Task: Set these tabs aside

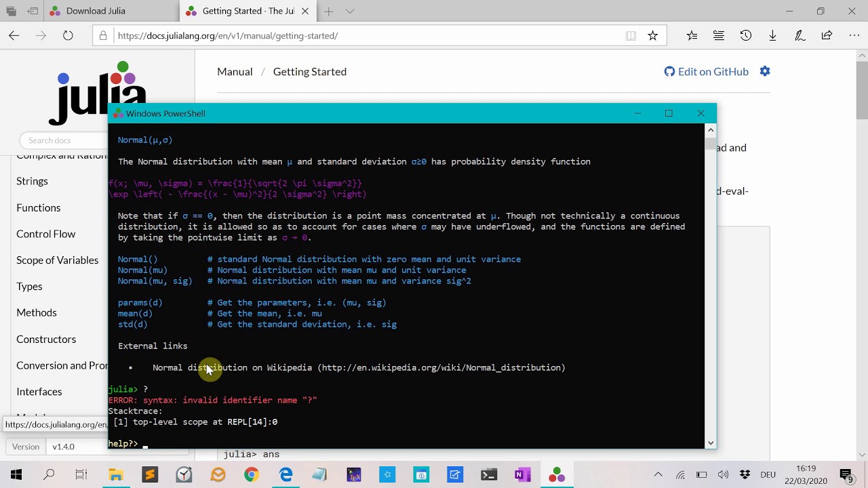Action: coord(33,11)
